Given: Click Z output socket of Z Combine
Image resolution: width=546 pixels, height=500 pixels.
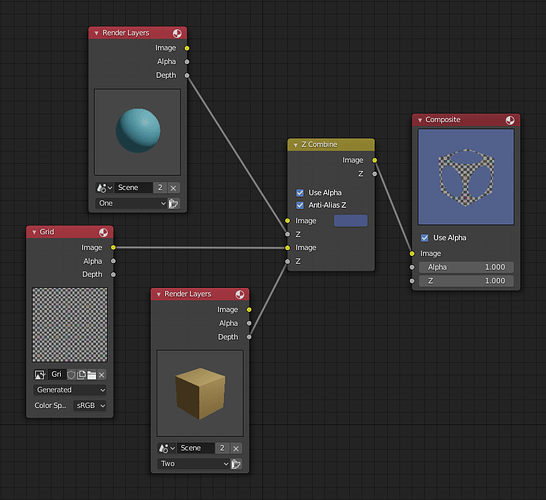Looking at the screenshot, I should pyautogui.click(x=374, y=174).
